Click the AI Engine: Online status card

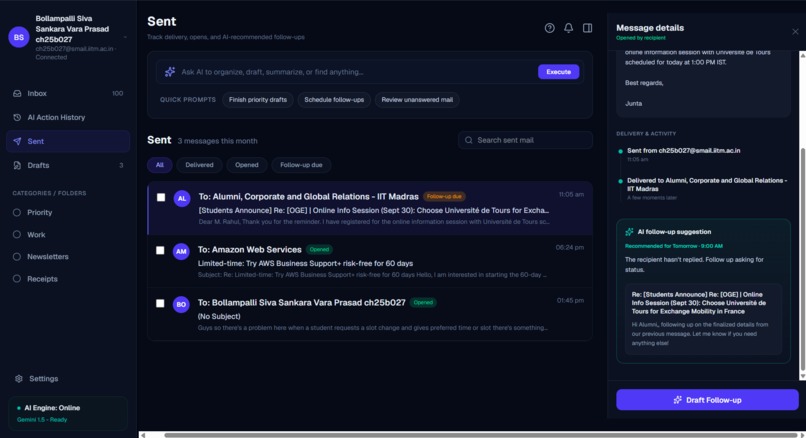pyautogui.click(x=68, y=413)
